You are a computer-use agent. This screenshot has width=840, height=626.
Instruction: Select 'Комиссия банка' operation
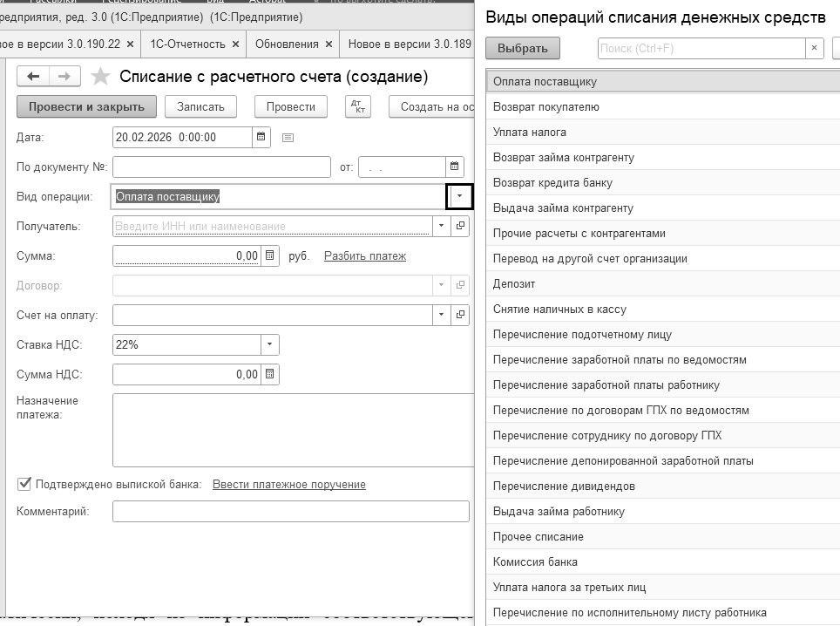663,561
